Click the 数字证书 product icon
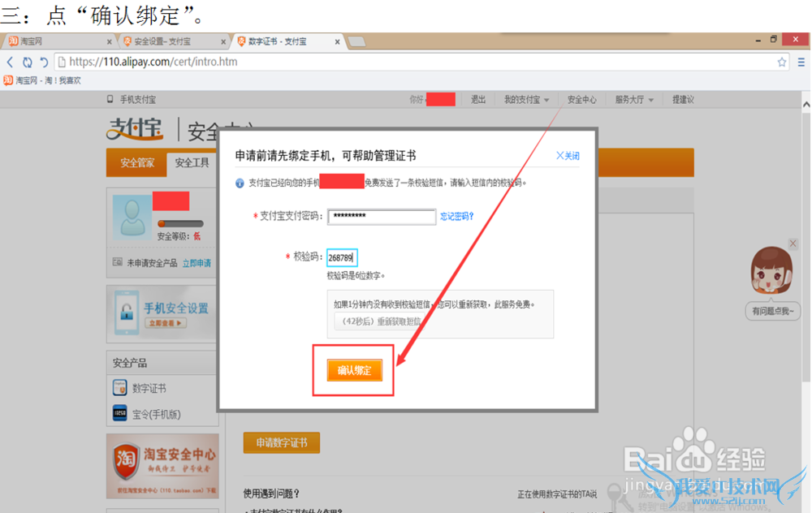 coord(119,387)
